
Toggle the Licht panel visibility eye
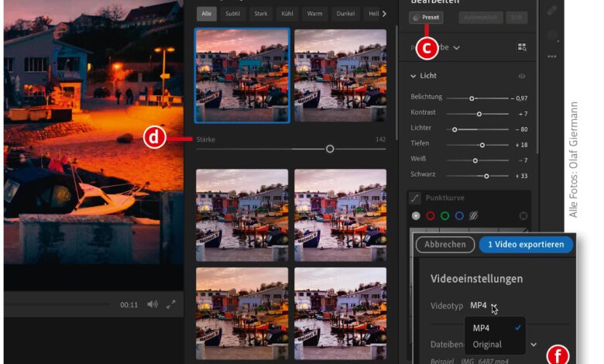[522, 77]
